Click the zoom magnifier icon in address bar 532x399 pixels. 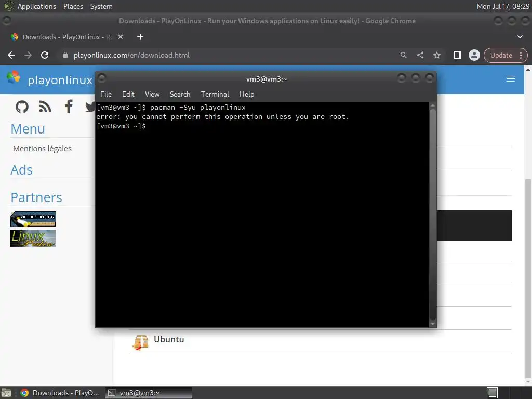(x=403, y=55)
